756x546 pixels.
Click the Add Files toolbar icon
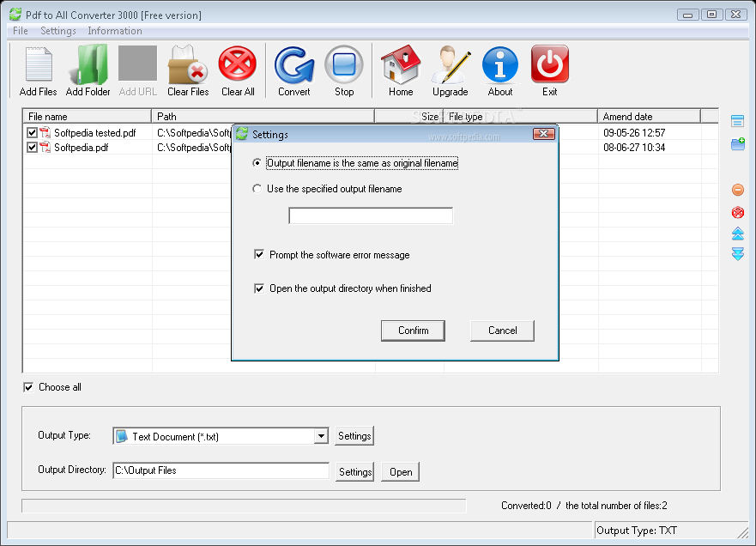38,64
